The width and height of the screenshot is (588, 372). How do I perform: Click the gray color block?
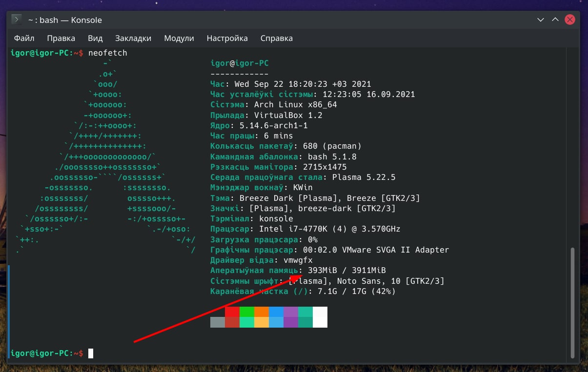point(218,322)
